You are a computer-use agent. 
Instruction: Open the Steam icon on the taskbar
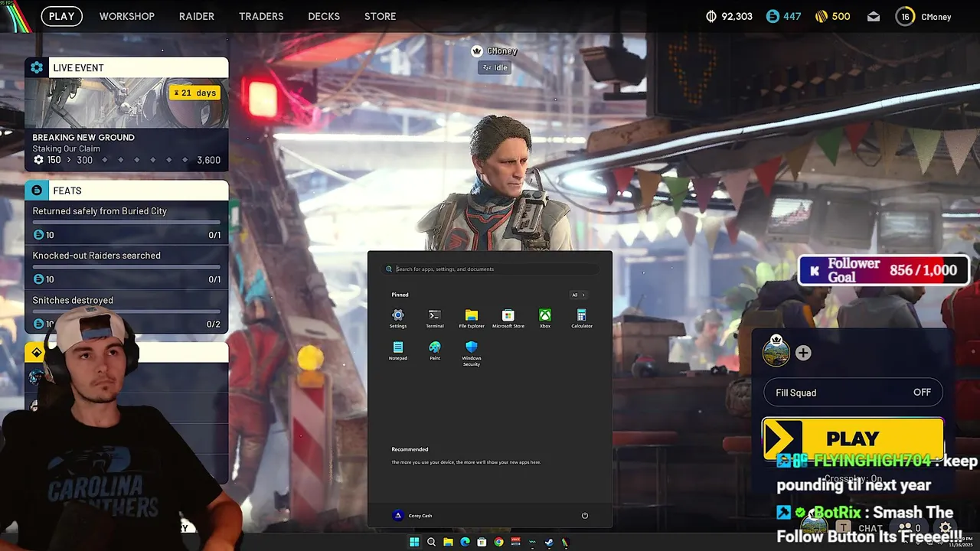click(548, 542)
